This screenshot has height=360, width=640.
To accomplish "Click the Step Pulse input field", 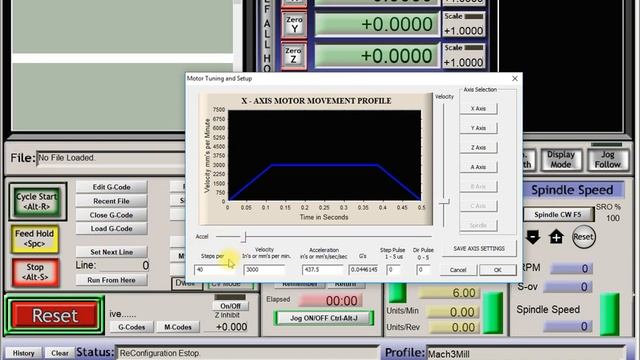I will tap(393, 270).
